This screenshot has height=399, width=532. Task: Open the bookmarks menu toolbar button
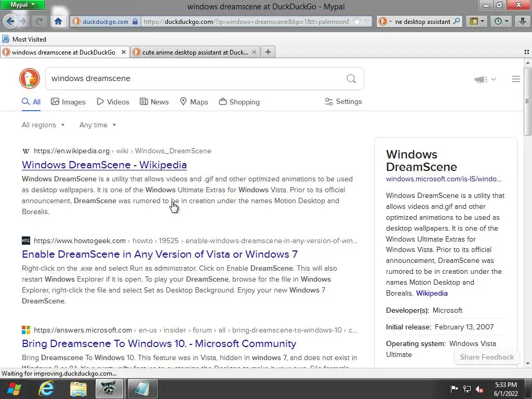point(477,21)
